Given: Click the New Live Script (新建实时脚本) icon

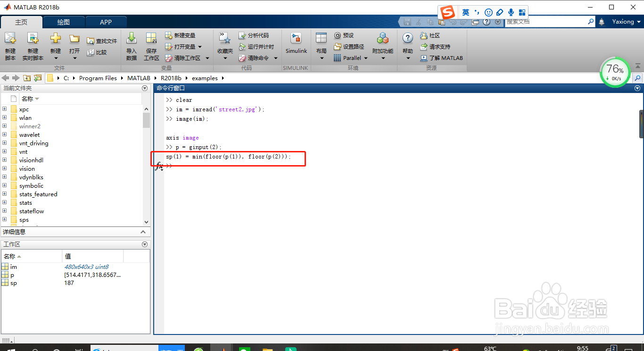Looking at the screenshot, I should (33, 46).
